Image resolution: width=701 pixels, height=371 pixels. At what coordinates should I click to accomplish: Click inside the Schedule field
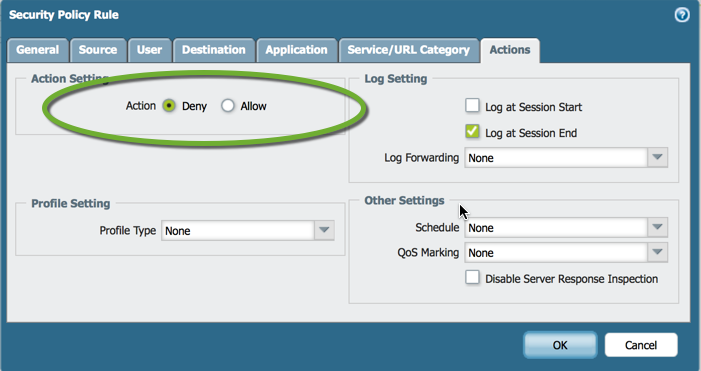click(556, 228)
